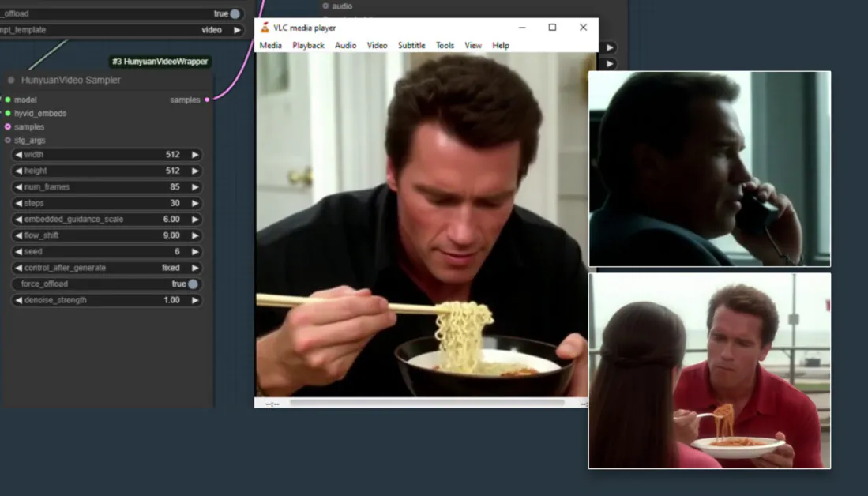The width and height of the screenshot is (868, 496).
Task: Maximize the VLC media player window
Action: tap(552, 27)
